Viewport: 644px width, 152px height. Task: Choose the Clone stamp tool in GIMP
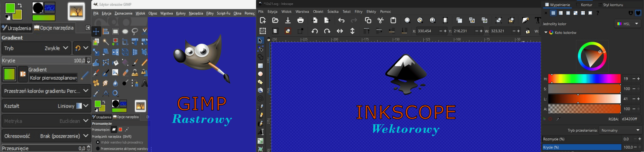click(x=135, y=73)
